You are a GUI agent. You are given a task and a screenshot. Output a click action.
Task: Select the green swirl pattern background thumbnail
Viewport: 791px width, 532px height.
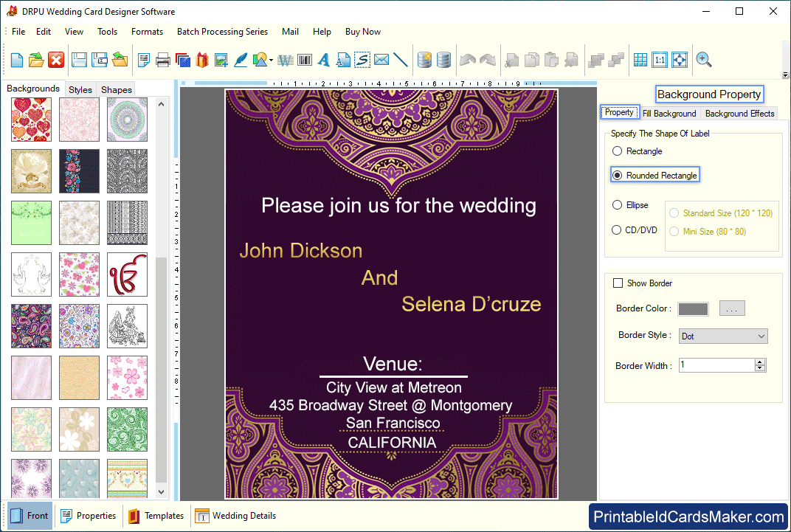[127, 429]
